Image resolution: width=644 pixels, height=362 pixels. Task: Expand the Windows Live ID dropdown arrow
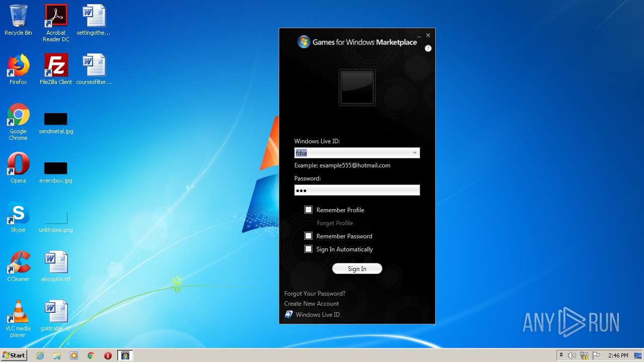pos(415,153)
